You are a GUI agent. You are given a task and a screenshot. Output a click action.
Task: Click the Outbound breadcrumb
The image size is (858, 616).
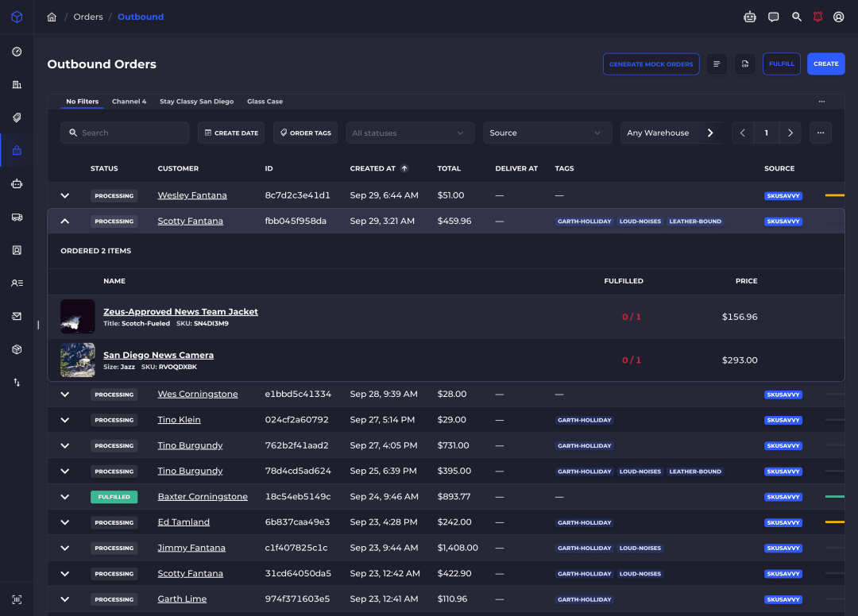pos(141,17)
